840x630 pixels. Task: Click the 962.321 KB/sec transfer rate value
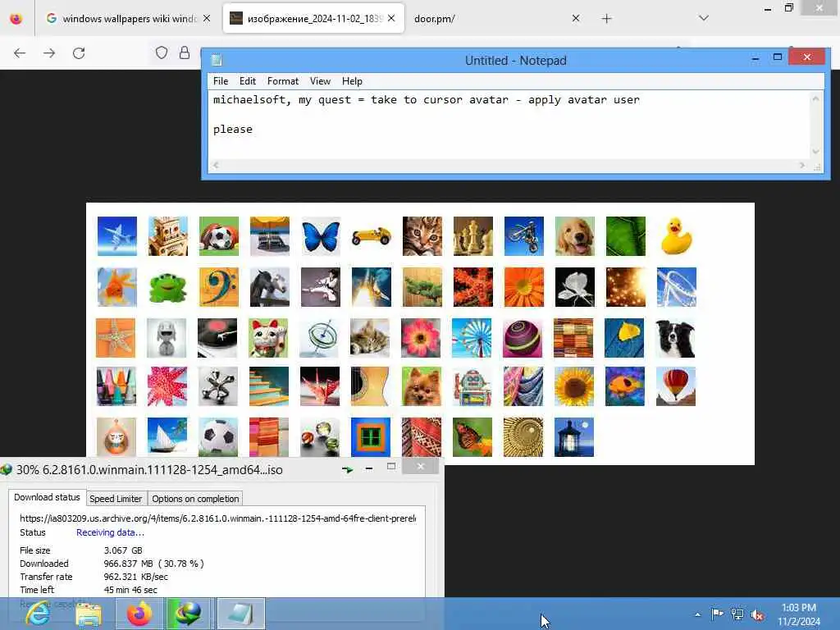[135, 577]
